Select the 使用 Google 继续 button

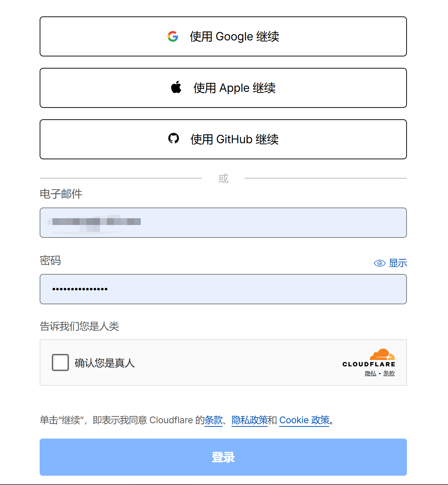pos(223,36)
